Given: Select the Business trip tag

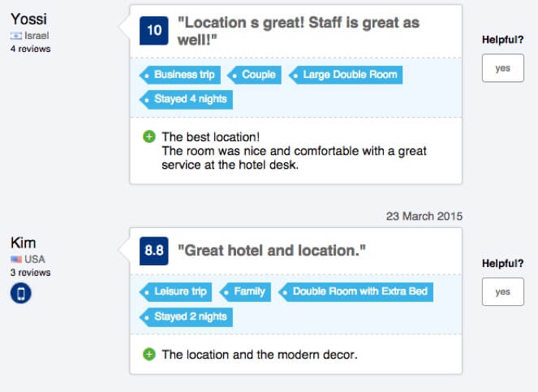Looking at the screenshot, I should pyautogui.click(x=180, y=75).
